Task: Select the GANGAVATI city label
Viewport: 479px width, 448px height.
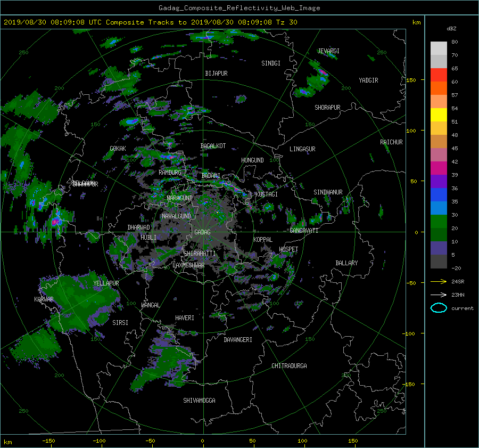Action: point(304,231)
